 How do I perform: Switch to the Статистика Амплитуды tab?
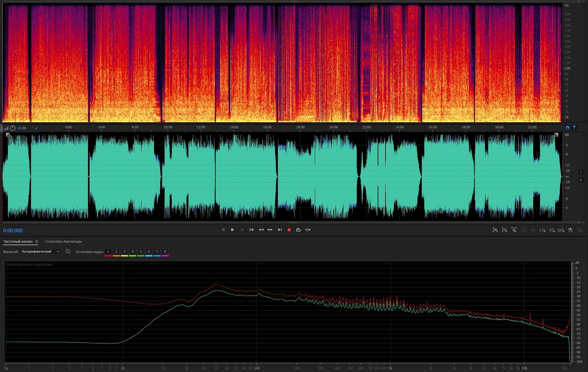[63, 241]
